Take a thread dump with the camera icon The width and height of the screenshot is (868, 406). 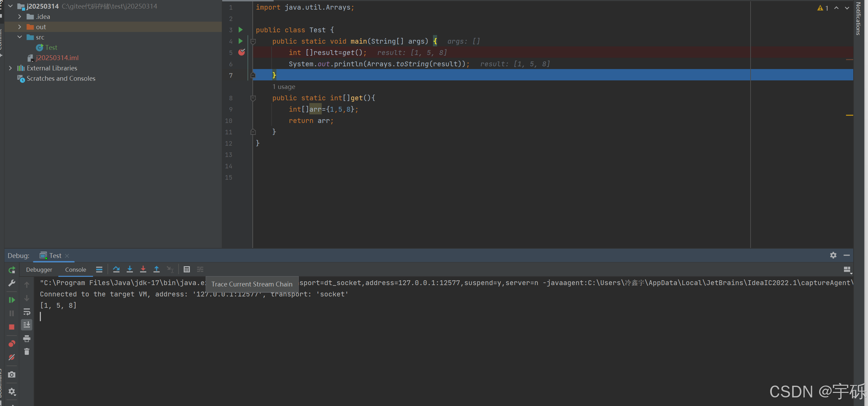tap(12, 374)
